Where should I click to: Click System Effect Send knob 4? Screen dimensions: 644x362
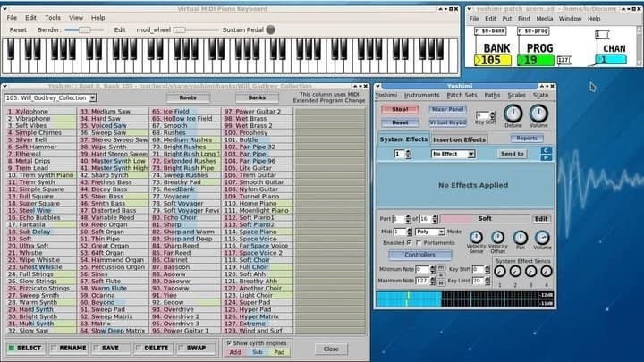[547, 272]
